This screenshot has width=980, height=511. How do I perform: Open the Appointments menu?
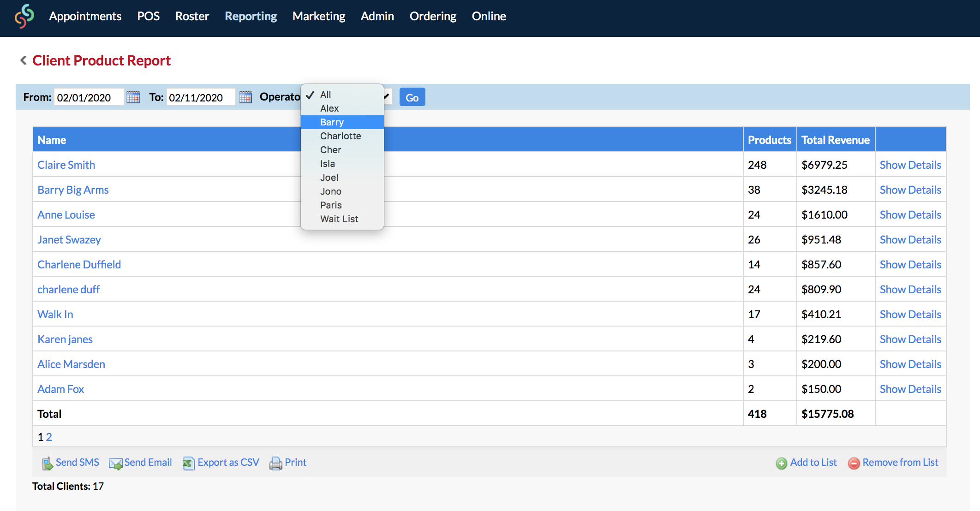pyautogui.click(x=85, y=16)
